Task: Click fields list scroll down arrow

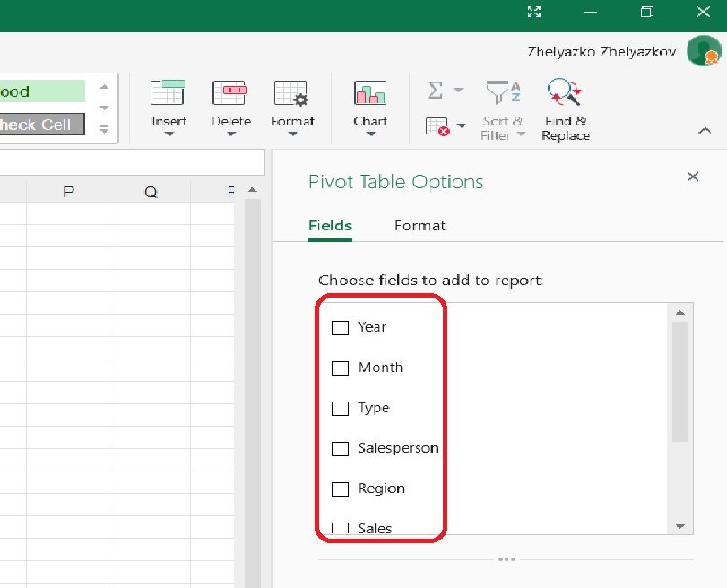Action: [680, 526]
